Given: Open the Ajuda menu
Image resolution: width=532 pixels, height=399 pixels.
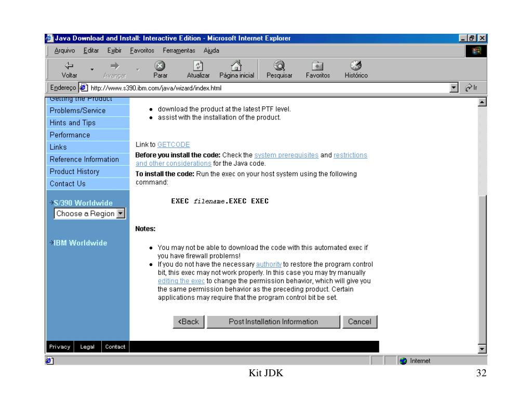Looking at the screenshot, I should point(211,50).
